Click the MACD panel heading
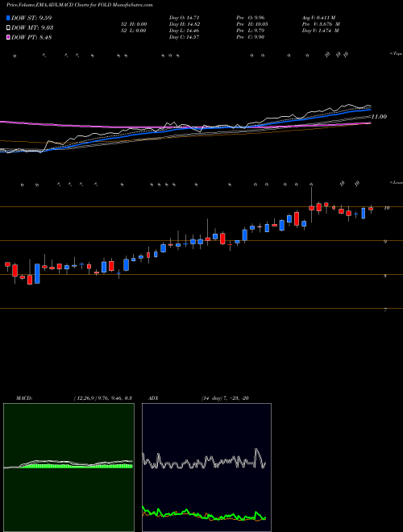 (23, 398)
